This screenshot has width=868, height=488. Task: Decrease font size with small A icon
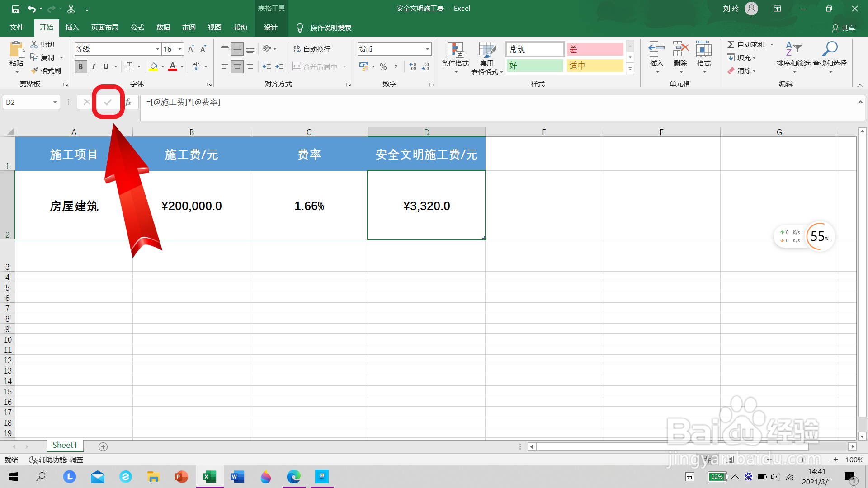(203, 49)
